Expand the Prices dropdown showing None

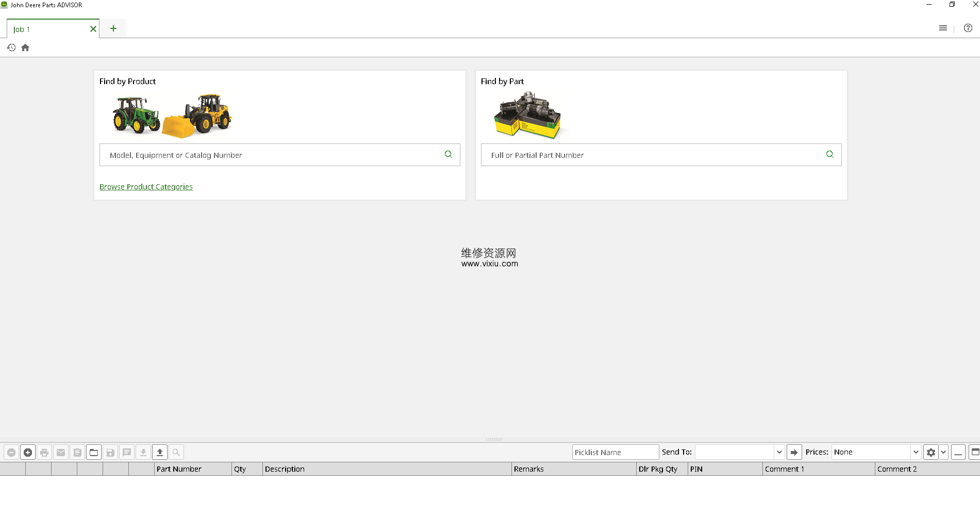coord(916,452)
